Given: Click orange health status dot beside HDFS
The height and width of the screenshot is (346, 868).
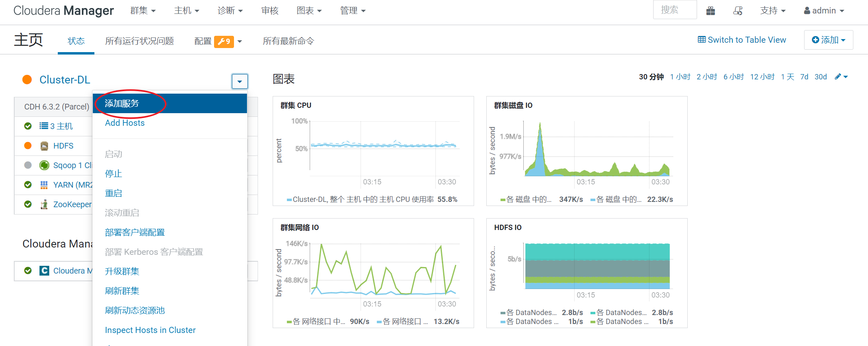Looking at the screenshot, I should tap(28, 146).
